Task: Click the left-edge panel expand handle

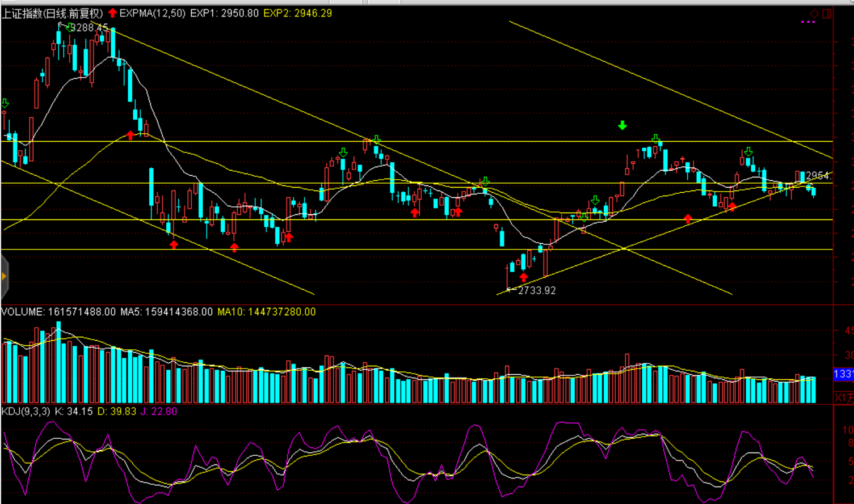Action: click(x=4, y=277)
